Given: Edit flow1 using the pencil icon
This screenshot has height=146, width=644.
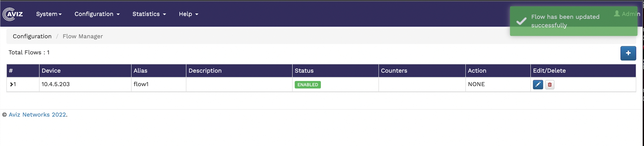Looking at the screenshot, I should [x=538, y=85].
